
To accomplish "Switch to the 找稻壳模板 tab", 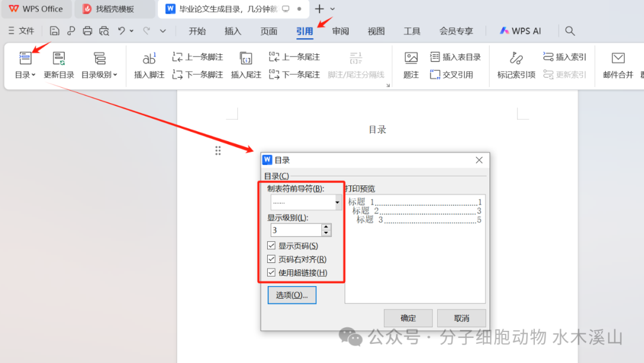I will coord(115,9).
